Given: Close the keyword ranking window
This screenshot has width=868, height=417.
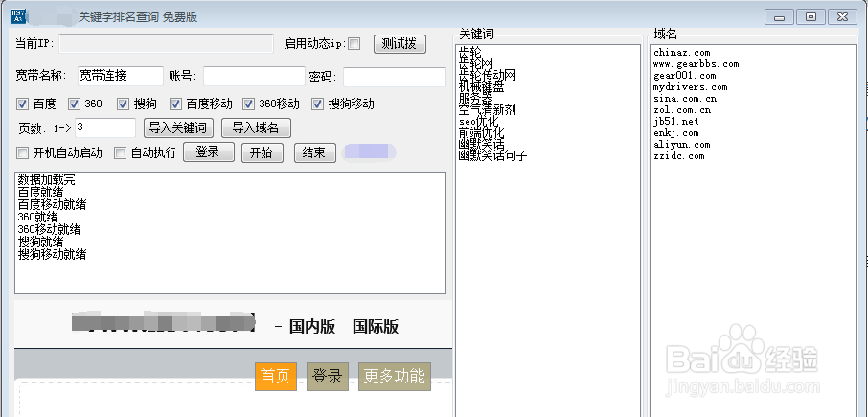Looking at the screenshot, I should click(842, 17).
